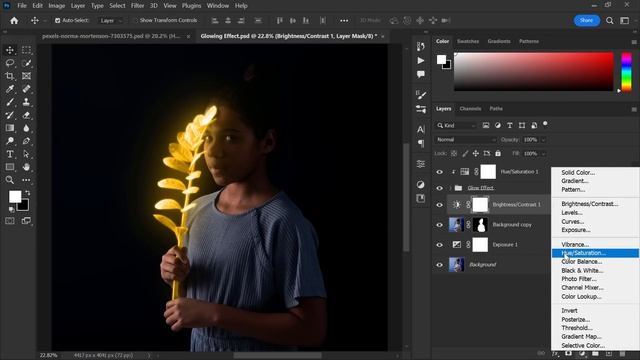Hide the Glow Effect group
Screen dimensions: 640x360
point(440,188)
